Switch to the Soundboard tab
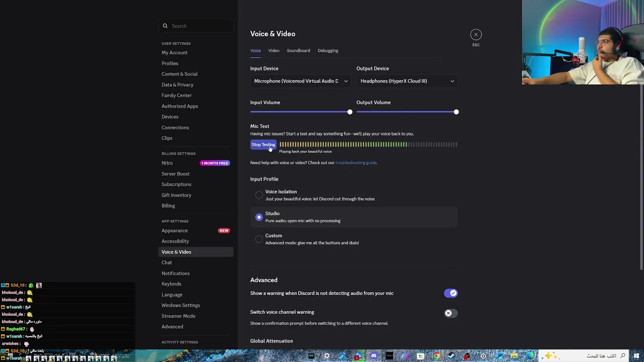The image size is (644, 362). [298, 51]
